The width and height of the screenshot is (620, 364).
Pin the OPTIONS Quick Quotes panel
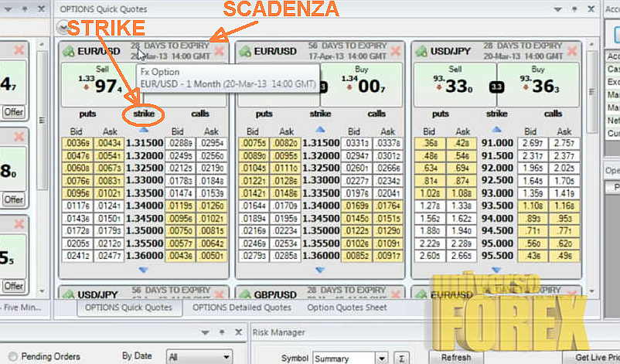(574, 9)
